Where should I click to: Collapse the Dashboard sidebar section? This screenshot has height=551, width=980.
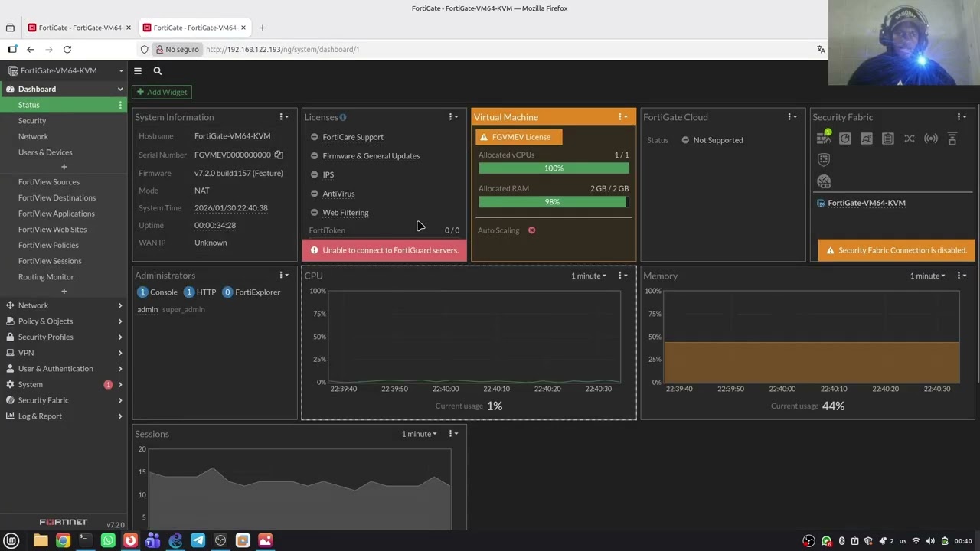coord(120,89)
